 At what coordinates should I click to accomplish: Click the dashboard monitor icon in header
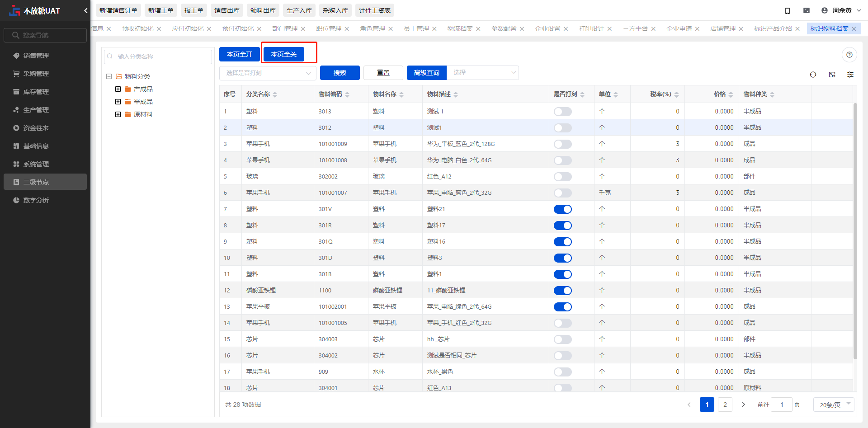(807, 10)
